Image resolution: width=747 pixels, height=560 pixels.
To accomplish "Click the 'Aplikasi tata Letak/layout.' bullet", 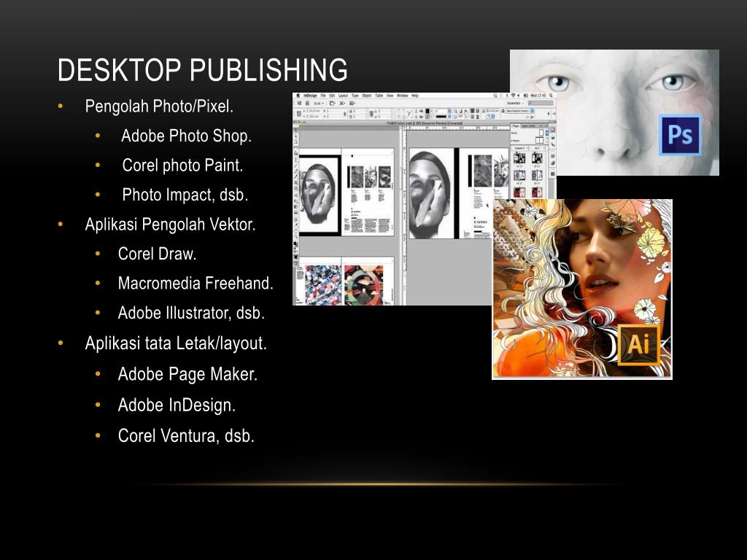I will (x=176, y=343).
